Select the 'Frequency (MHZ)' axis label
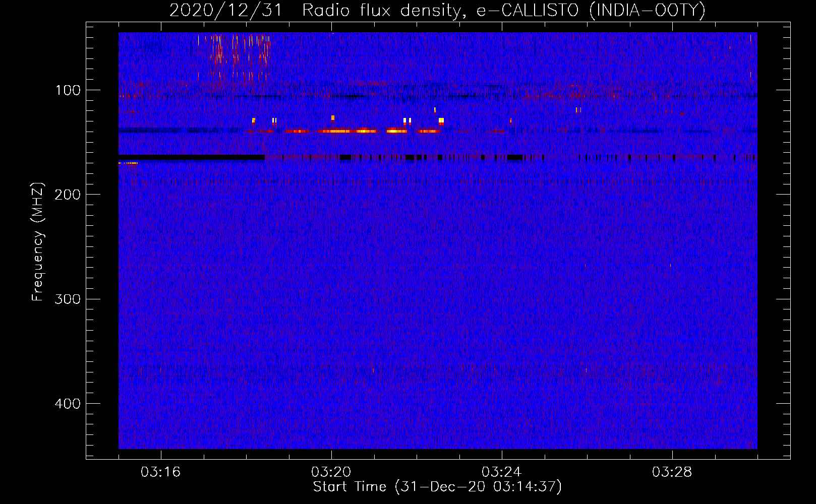The height and width of the screenshot is (504, 816). 38,242
